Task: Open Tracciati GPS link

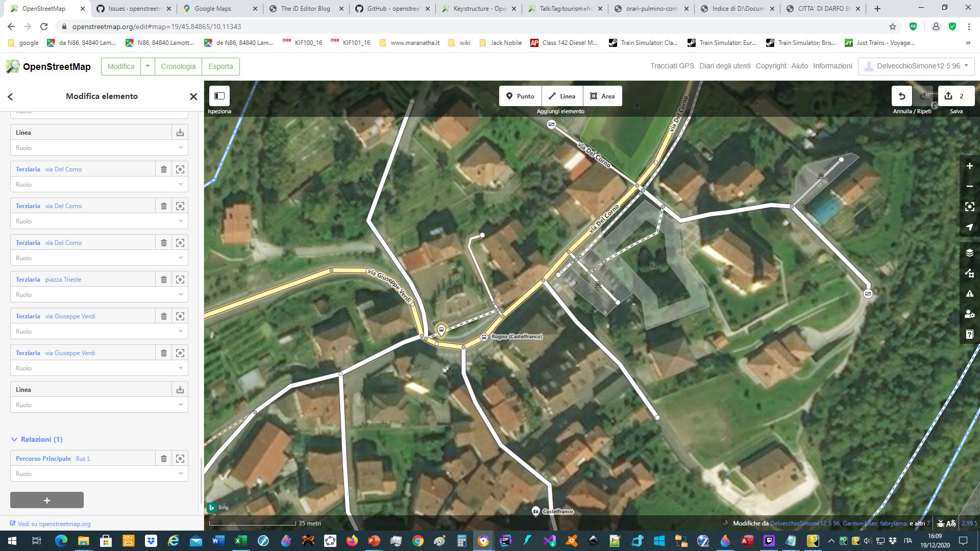Action: pyautogui.click(x=672, y=66)
